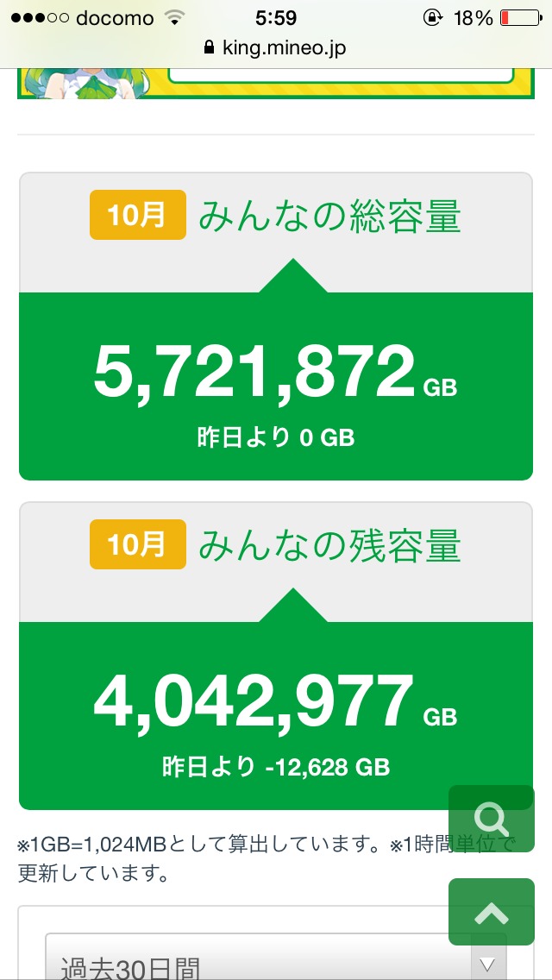552x980 pixels.
Task: Tap the king.mineo.jp address bar
Action: (276, 48)
